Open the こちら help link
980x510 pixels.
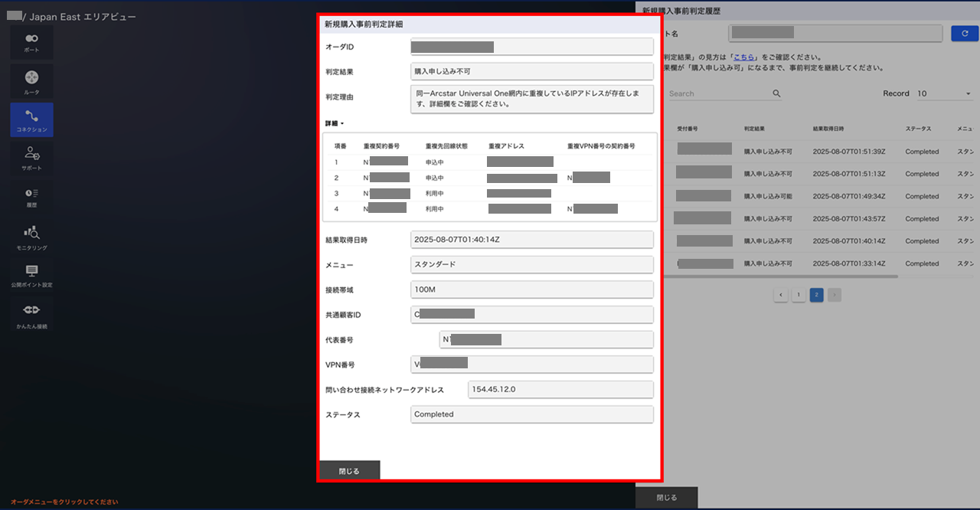point(745,57)
